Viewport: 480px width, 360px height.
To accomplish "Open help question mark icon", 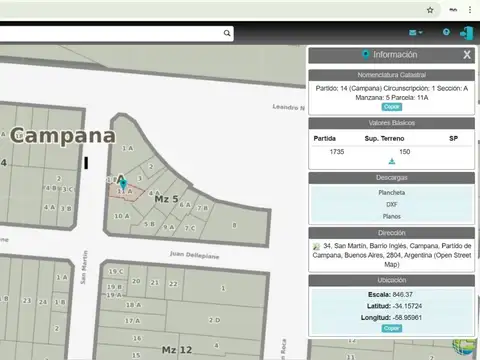I will pyautogui.click(x=446, y=32).
